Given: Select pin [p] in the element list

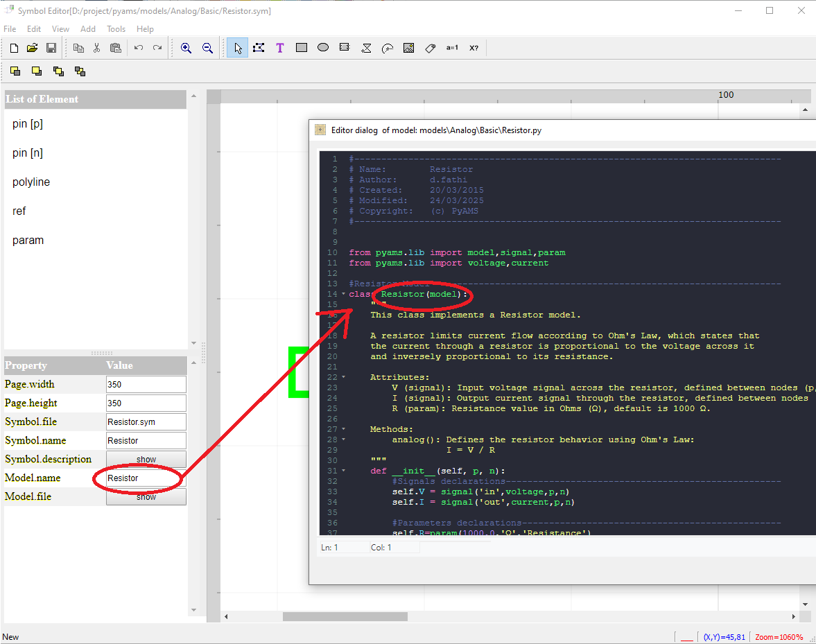Looking at the screenshot, I should coord(28,124).
